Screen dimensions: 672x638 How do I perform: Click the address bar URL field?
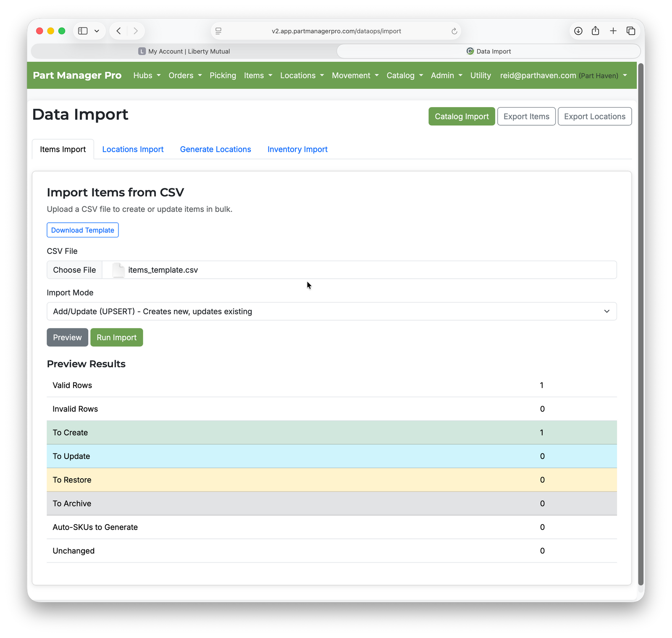[336, 31]
